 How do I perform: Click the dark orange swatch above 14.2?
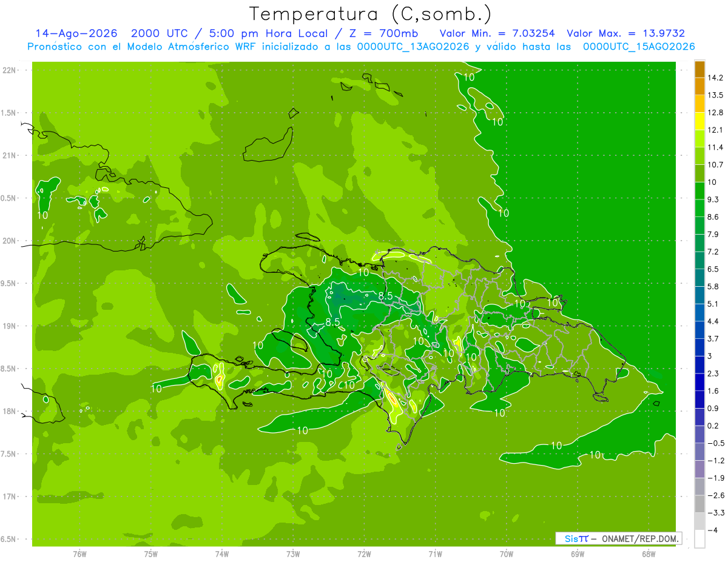(699, 69)
